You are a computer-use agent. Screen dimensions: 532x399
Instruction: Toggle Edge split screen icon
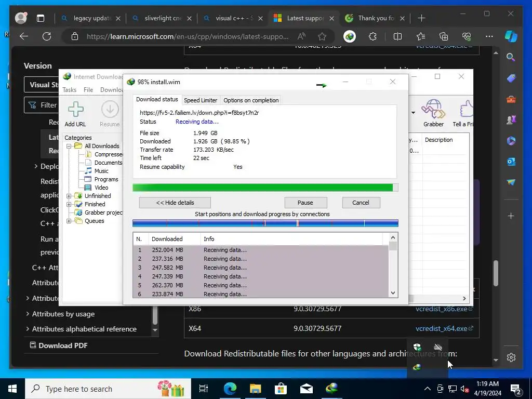pos(397,36)
